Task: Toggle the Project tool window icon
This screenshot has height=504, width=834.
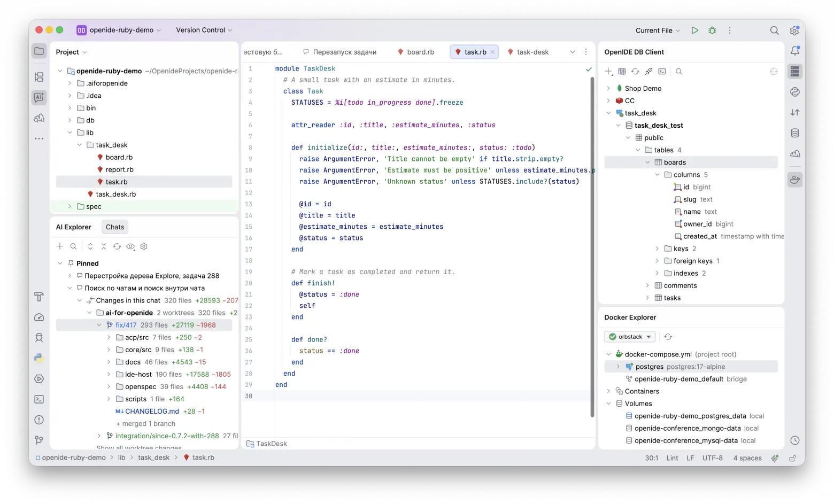Action: tap(39, 51)
